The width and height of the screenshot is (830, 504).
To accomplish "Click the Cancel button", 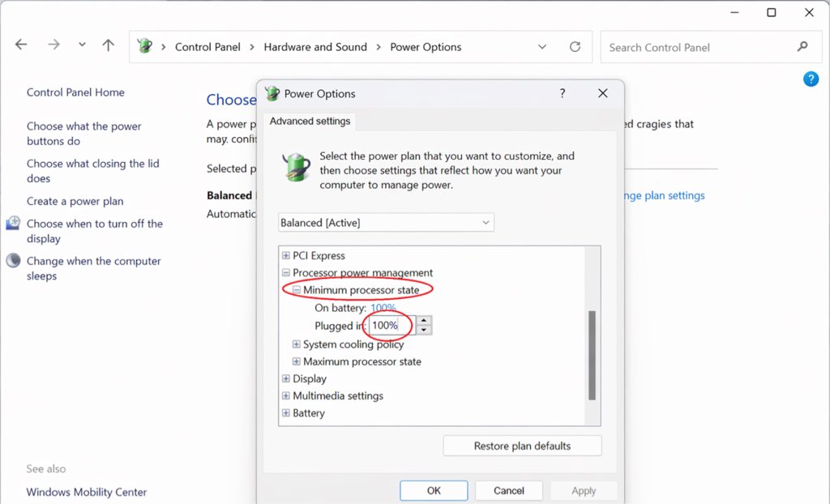I will pos(509,491).
